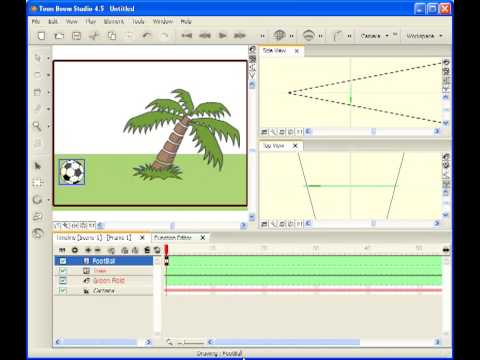
Task: Select the black arrow Select tool
Action: pos(37,165)
